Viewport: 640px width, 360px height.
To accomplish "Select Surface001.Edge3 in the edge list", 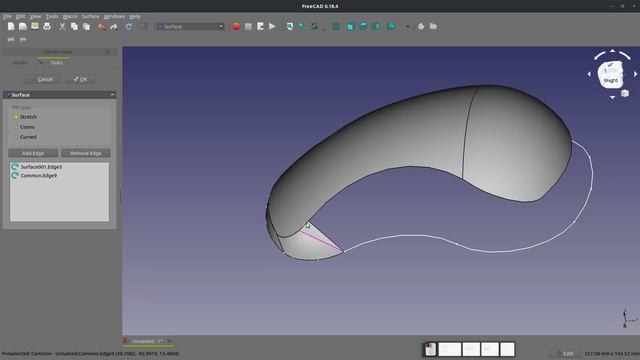I will pyautogui.click(x=59, y=167).
